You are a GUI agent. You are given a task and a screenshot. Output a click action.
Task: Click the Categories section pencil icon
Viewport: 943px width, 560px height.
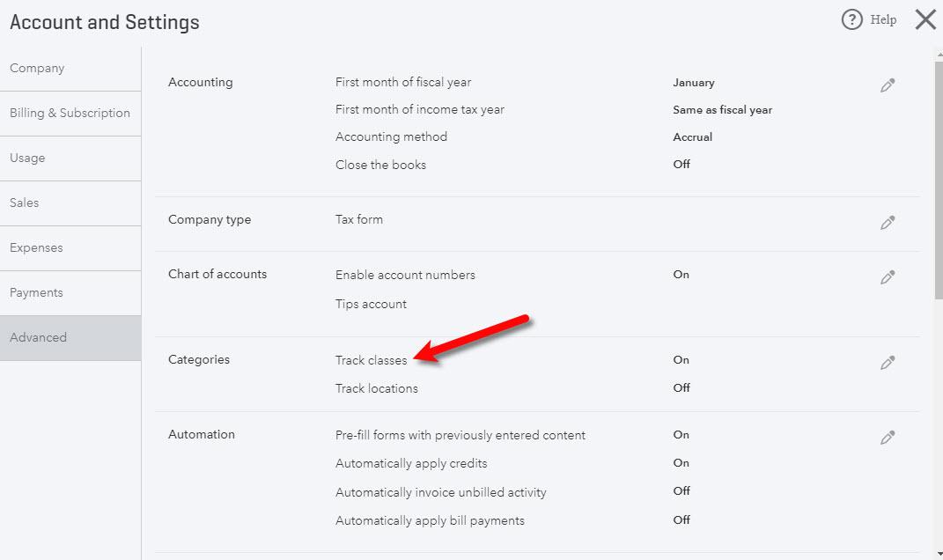[x=888, y=363]
